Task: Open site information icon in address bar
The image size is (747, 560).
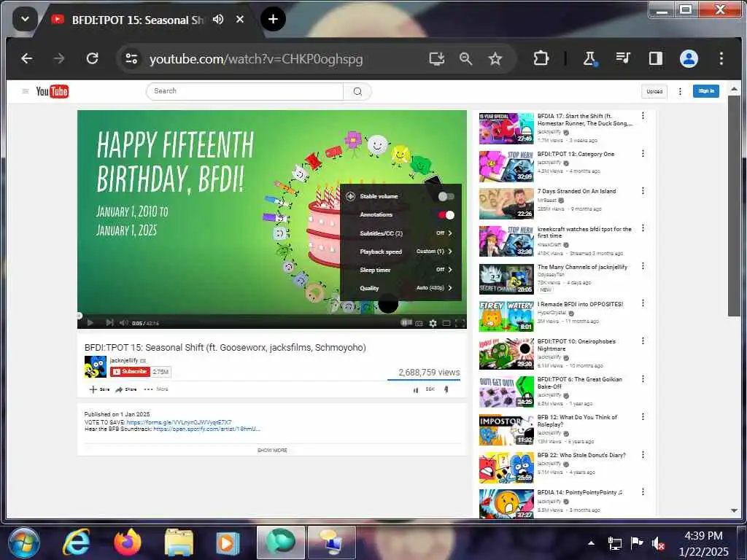Action: pyautogui.click(x=131, y=58)
